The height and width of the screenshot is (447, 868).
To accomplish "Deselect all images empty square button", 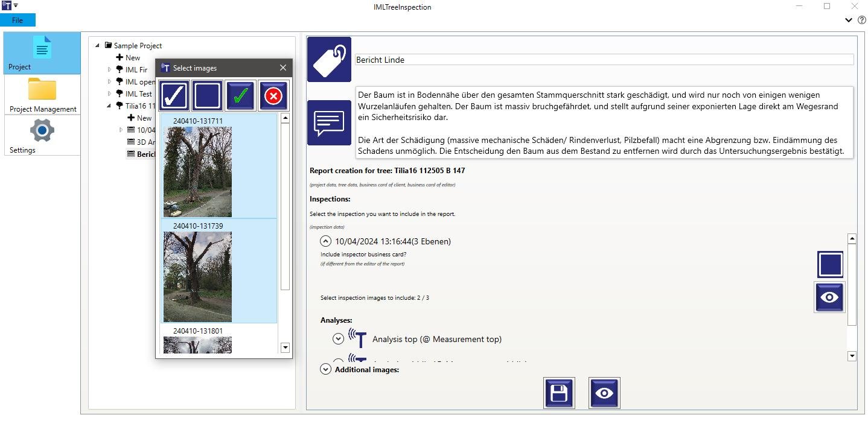I will (207, 95).
